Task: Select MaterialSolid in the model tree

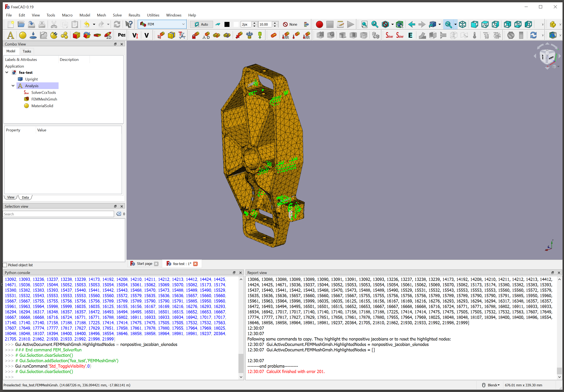Action: point(42,106)
